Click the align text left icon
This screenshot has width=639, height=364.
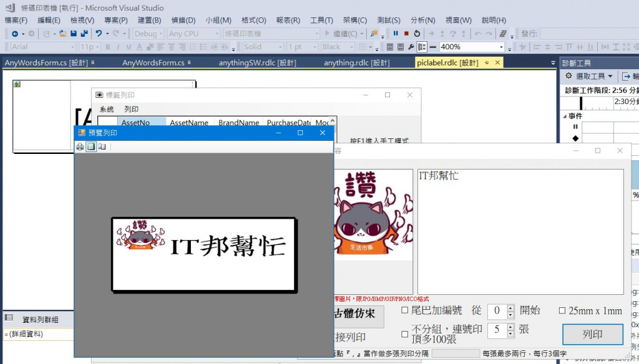pyautogui.click(x=160, y=47)
